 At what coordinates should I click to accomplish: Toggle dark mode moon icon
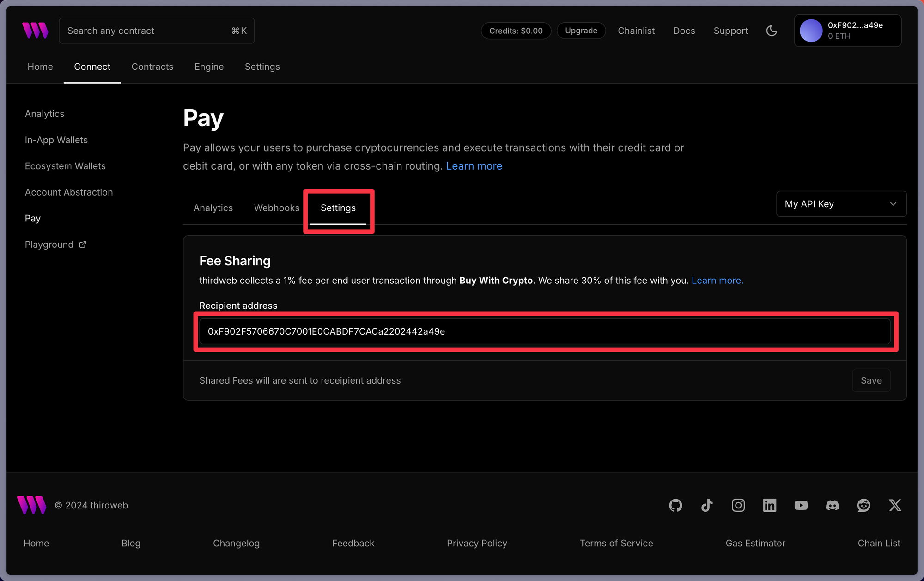(x=772, y=31)
